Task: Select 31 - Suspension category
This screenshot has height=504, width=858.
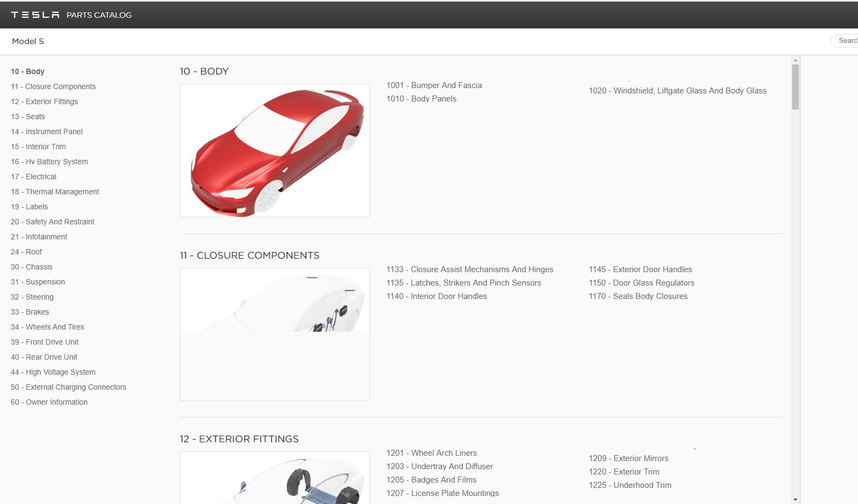Action: pyautogui.click(x=38, y=282)
